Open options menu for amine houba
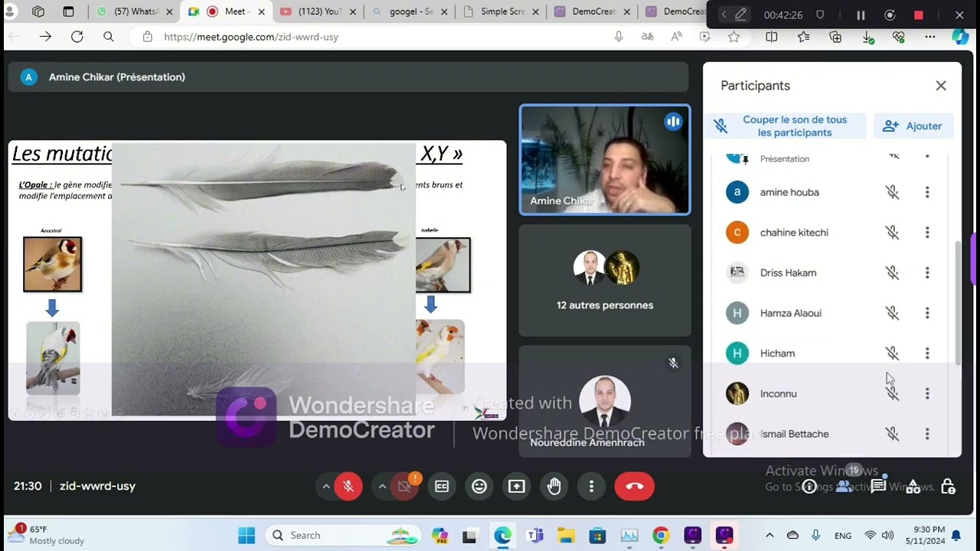 (x=927, y=192)
